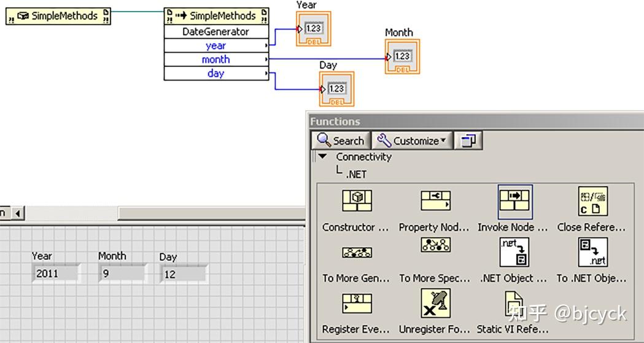Click the SimpleMethods constructor node

click(x=58, y=16)
